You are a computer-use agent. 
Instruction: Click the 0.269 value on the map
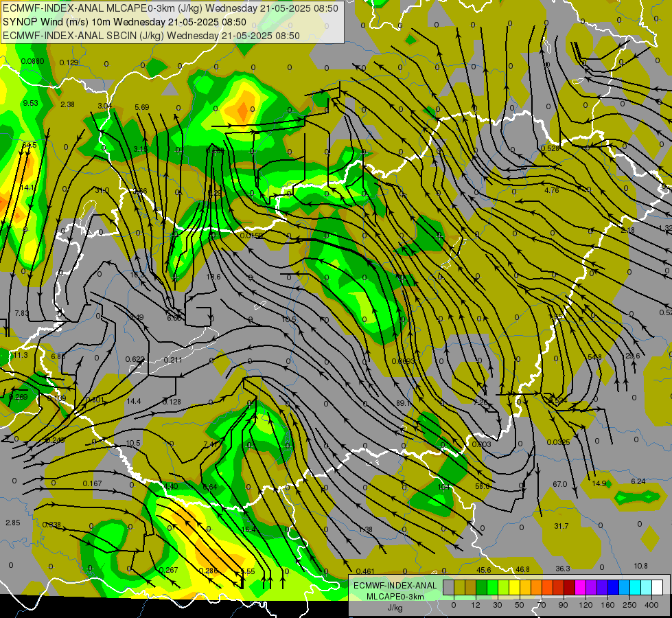pyautogui.click(x=19, y=397)
